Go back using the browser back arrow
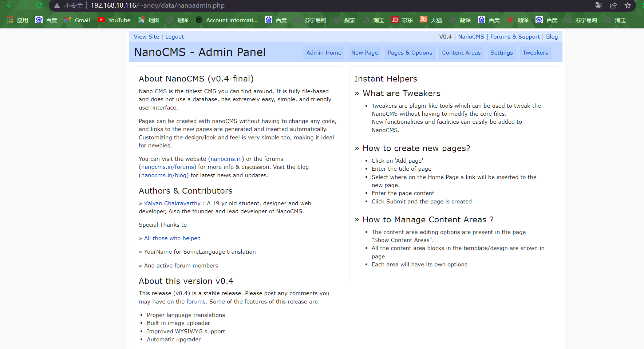This screenshot has height=349, width=644. [10, 5]
